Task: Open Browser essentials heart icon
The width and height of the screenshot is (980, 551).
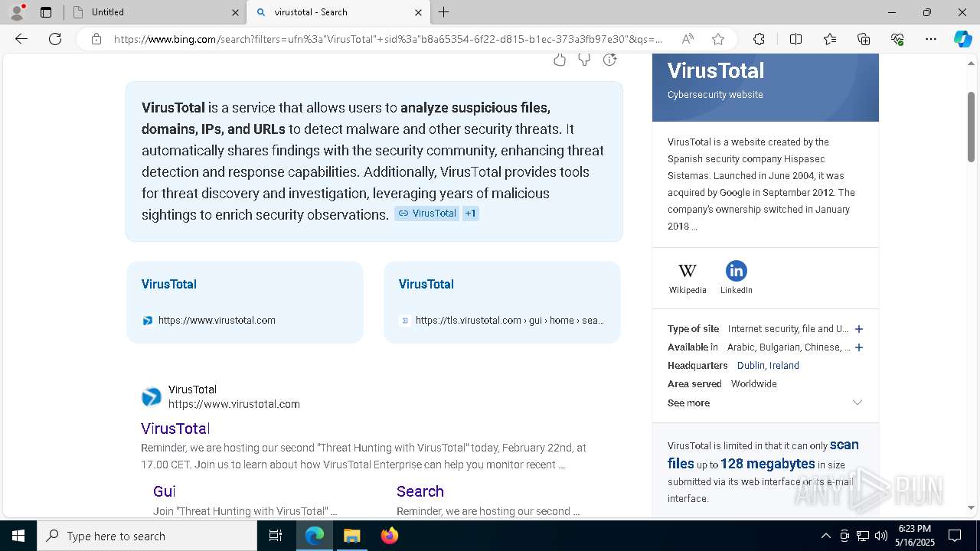Action: click(897, 39)
